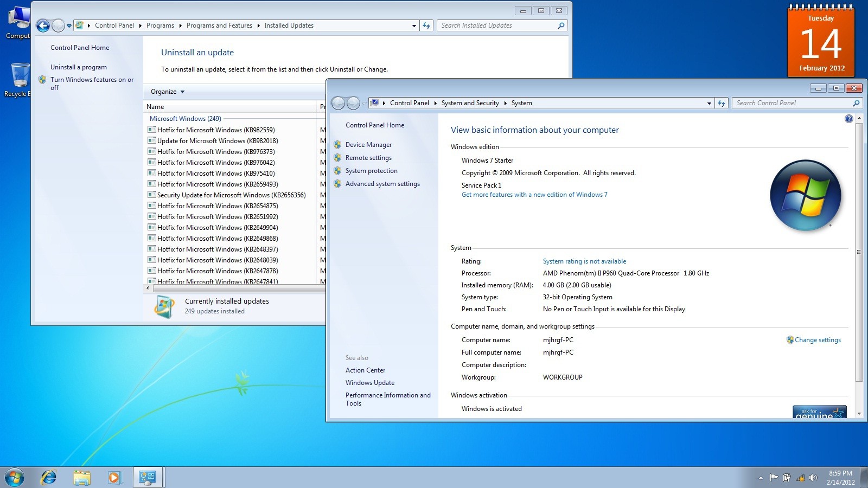Image resolution: width=868 pixels, height=488 pixels.
Task: Click Control Panel Home in System window
Action: pos(375,125)
